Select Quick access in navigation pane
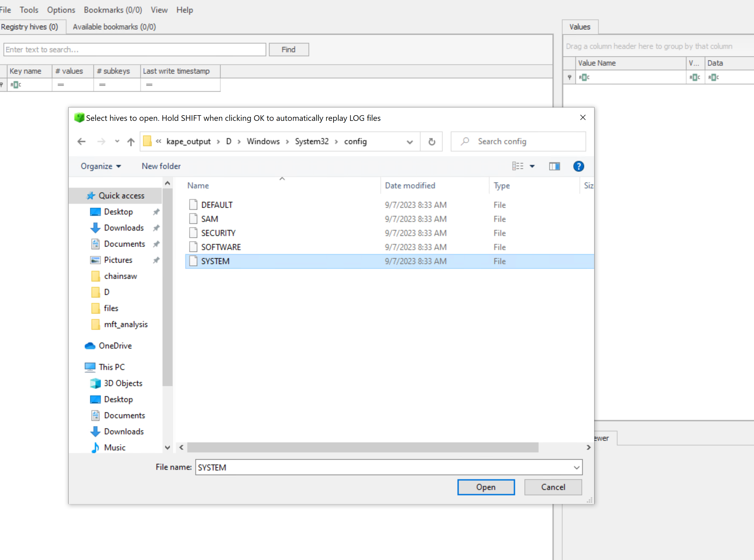Image resolution: width=754 pixels, height=560 pixels. tap(115, 196)
